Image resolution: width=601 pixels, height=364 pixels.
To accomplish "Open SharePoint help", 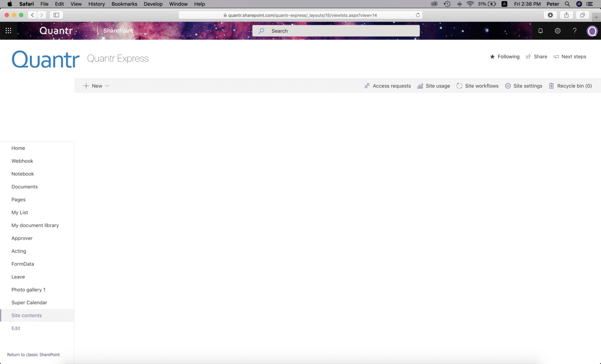I will pyautogui.click(x=575, y=31).
